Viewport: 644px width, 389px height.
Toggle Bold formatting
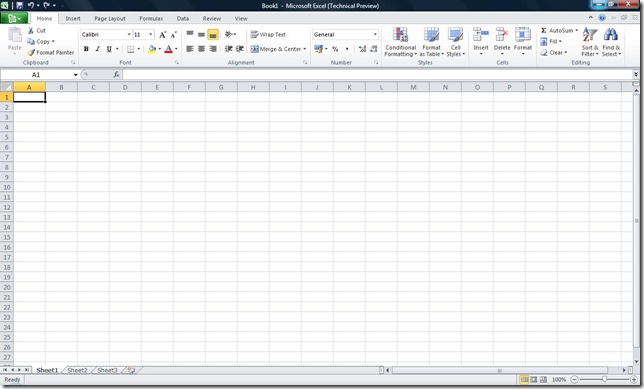[x=86, y=49]
